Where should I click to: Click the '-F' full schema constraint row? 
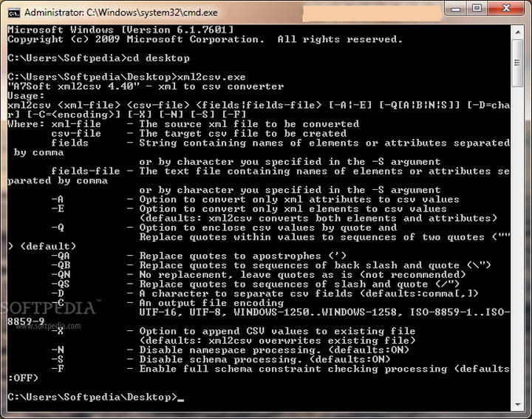[x=258, y=373]
